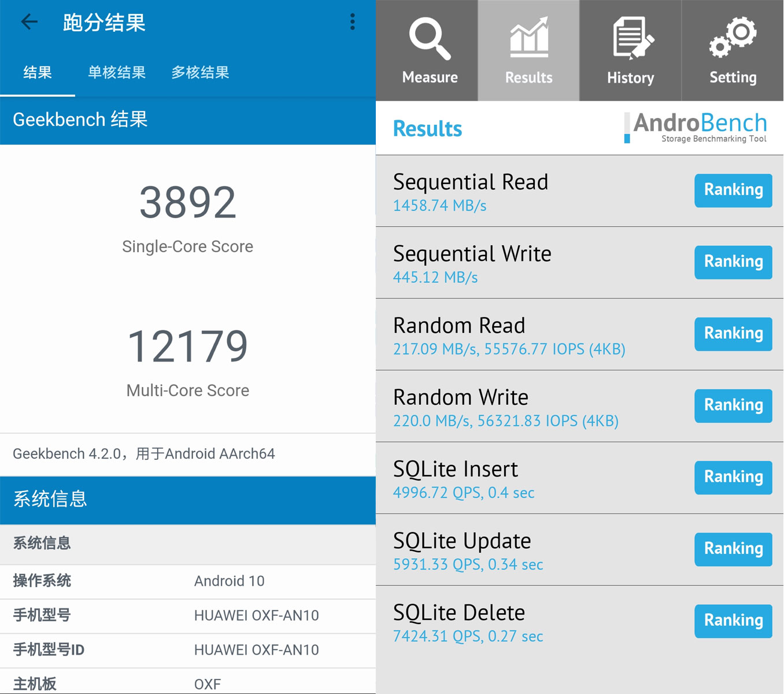Screen dimensions: 784x694
Task: Click the AndroBench logo
Action: (x=696, y=127)
